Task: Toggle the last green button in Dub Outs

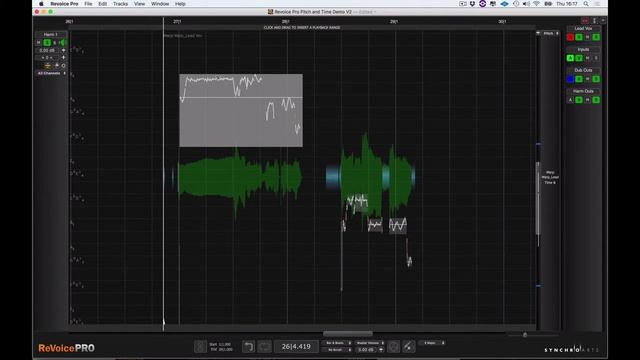Action: [x=596, y=79]
